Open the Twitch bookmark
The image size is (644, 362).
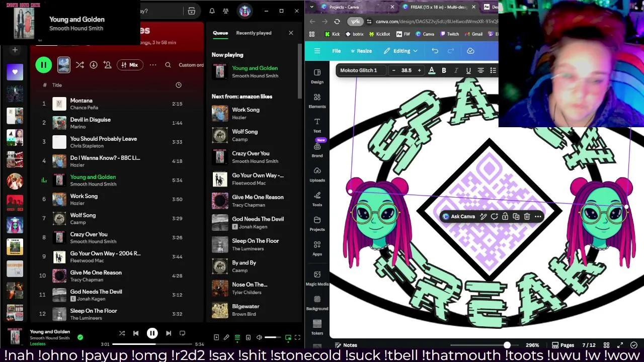449,34
